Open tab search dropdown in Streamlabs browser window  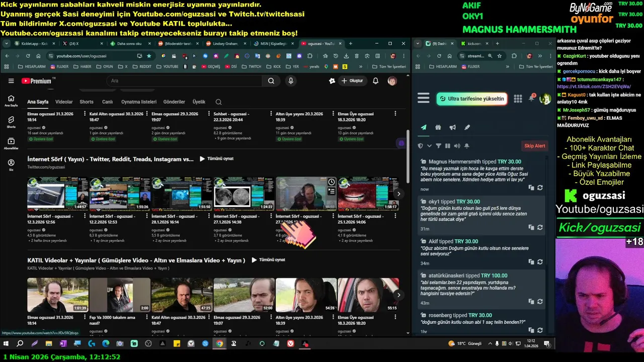pyautogui.click(x=418, y=44)
